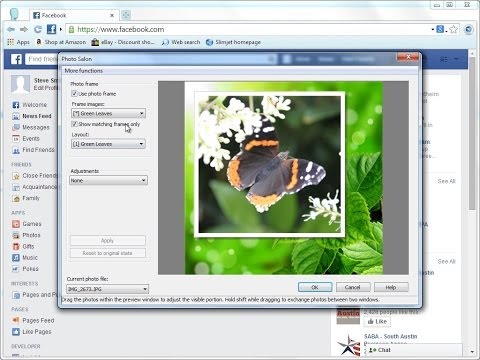Click the Steve profile picture
The image size is (480, 360).
[20, 84]
